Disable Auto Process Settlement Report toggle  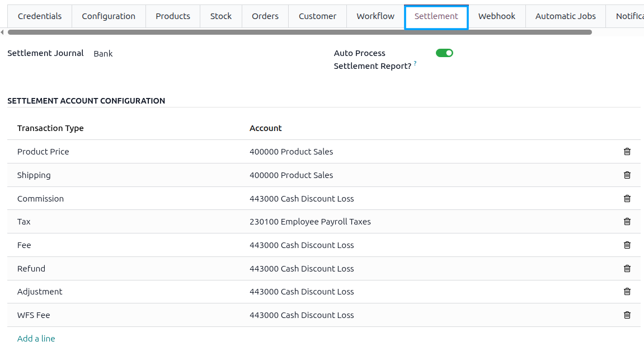pos(444,53)
